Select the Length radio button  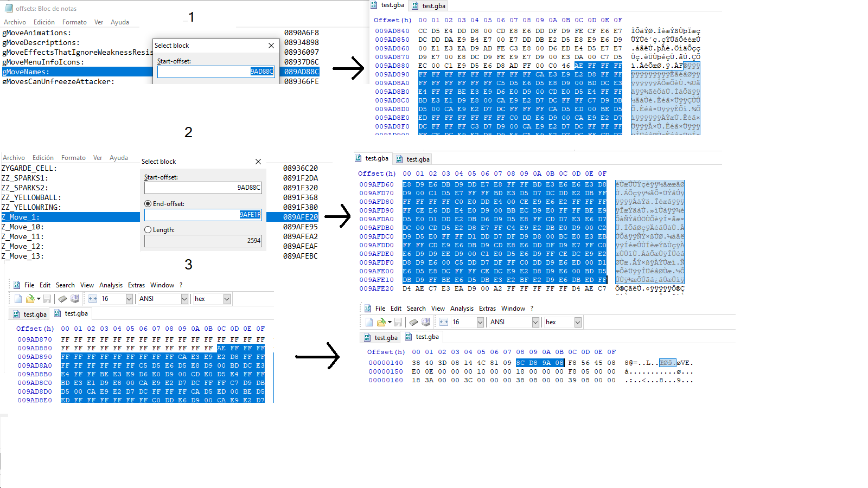click(148, 230)
